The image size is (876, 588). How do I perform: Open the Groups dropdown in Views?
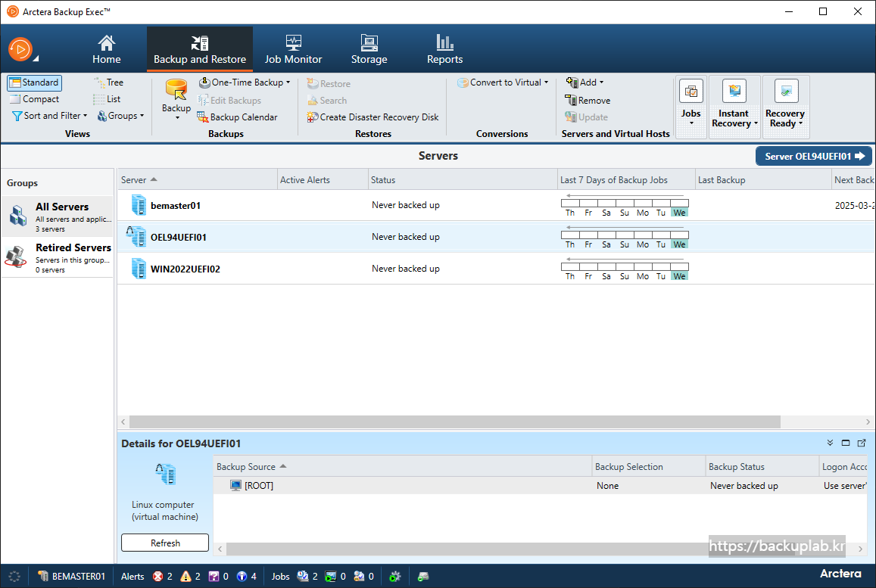(120, 116)
